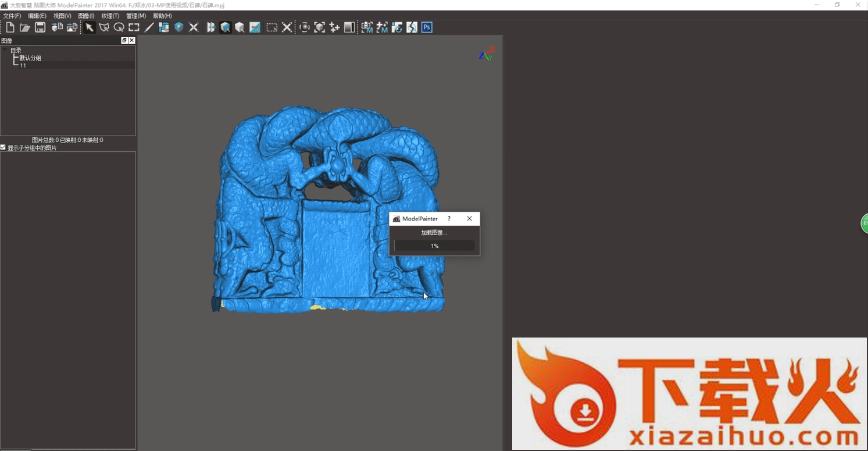Float the 图像 panel with undock button
The image size is (868, 451).
124,40
